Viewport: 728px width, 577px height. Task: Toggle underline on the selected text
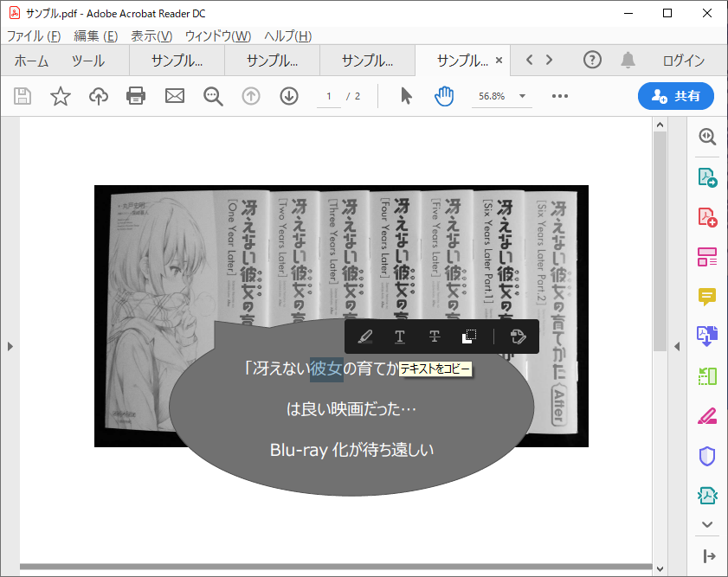click(x=400, y=337)
